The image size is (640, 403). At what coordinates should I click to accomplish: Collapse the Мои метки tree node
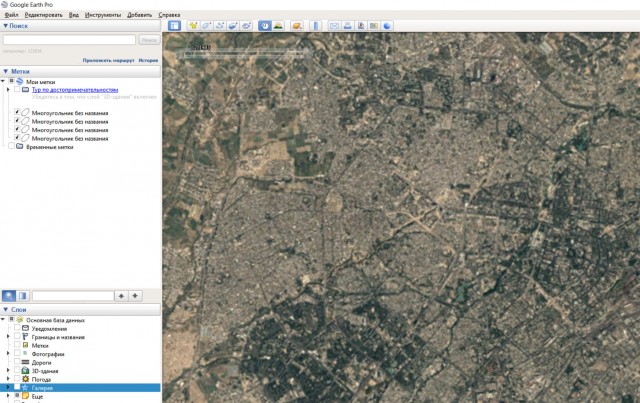pyautogui.click(x=3, y=81)
